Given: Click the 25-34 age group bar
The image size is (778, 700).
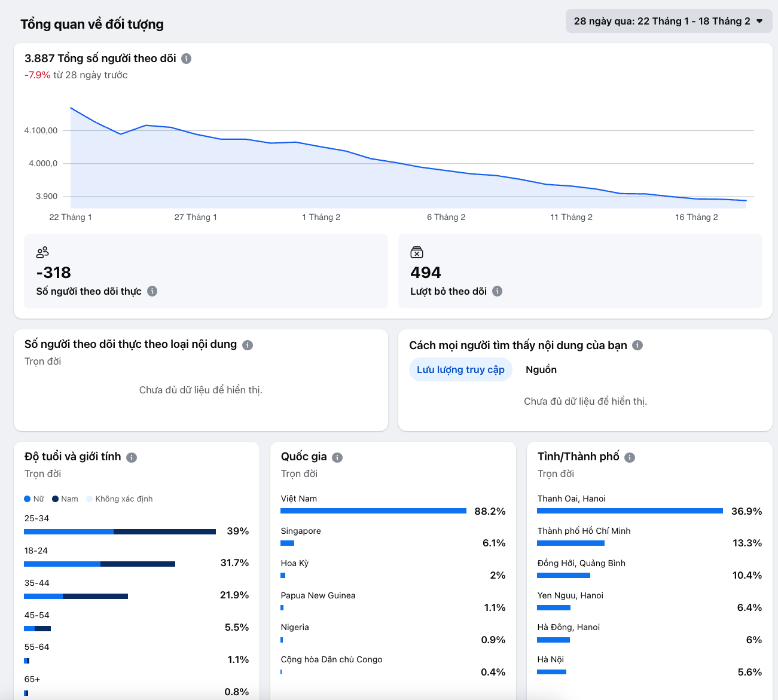Looking at the screenshot, I should 120,531.
